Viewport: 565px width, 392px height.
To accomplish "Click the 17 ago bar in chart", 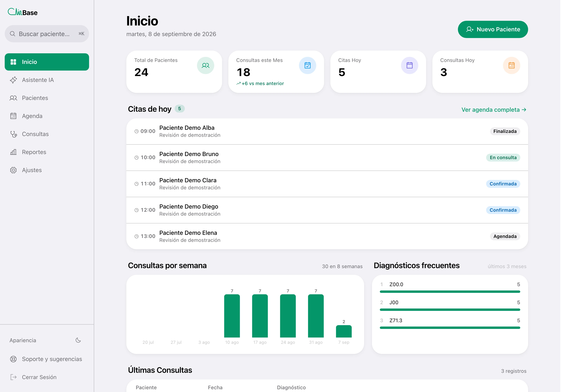I will tap(260, 316).
